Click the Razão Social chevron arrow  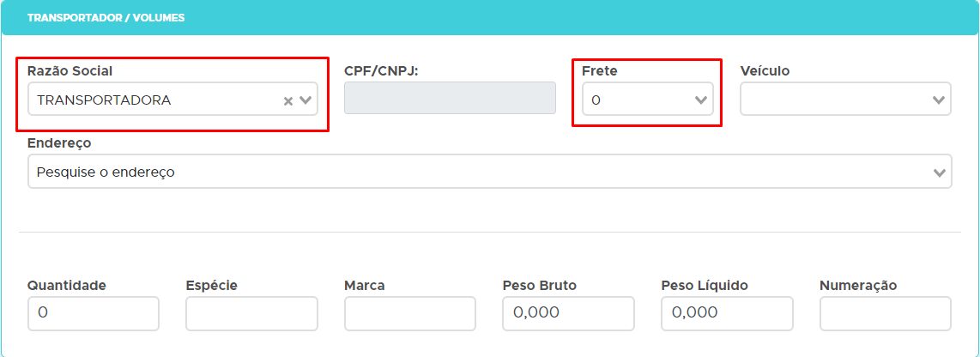point(305,100)
